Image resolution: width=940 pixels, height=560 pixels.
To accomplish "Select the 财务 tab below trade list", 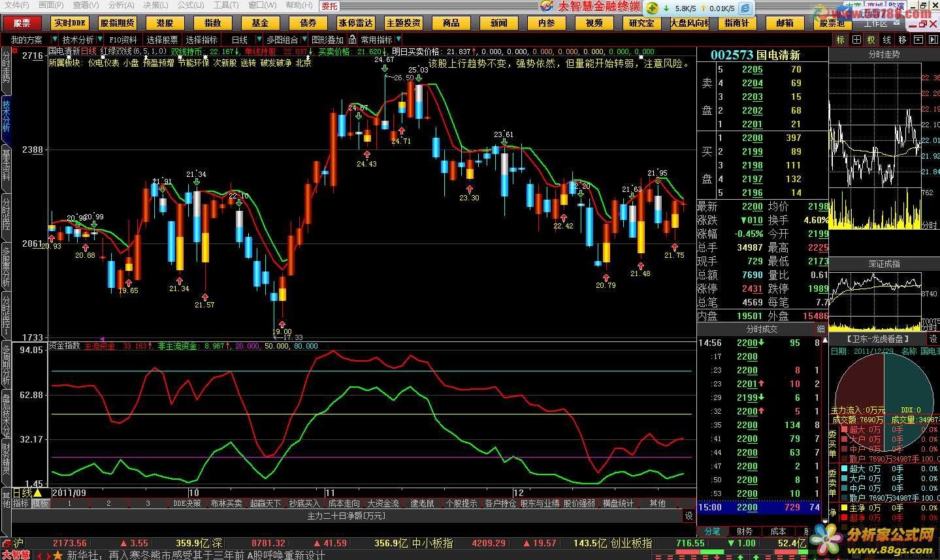I will click(744, 531).
